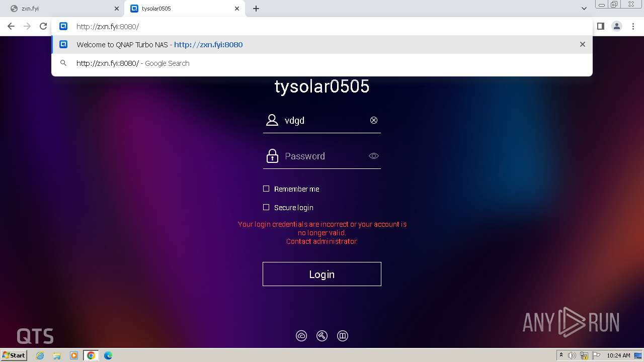This screenshot has height=362, width=644.
Task: Click the Login button
Action: coord(322,274)
